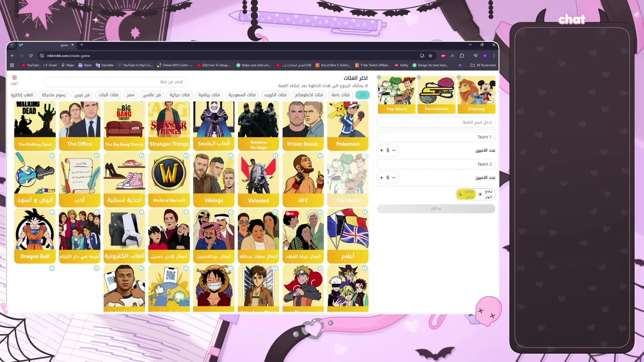Open info icon on أعلام flags card
The width and height of the screenshot is (644, 362).
365,212
